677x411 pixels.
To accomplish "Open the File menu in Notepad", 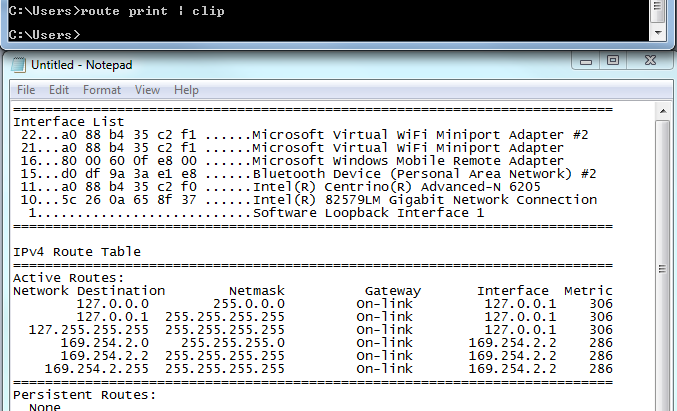I will click(x=26, y=90).
